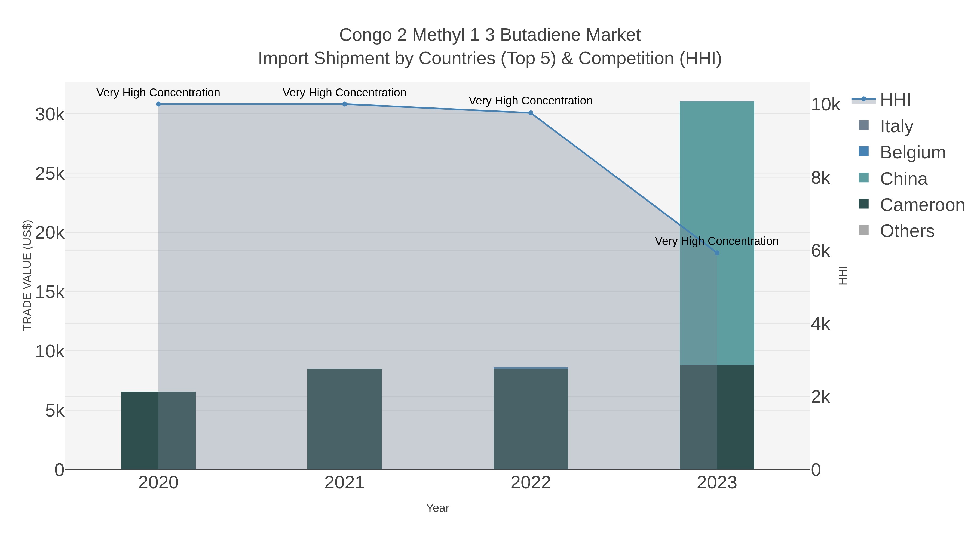
Task: Select the 2021 Cameroon bar
Action: click(344, 419)
